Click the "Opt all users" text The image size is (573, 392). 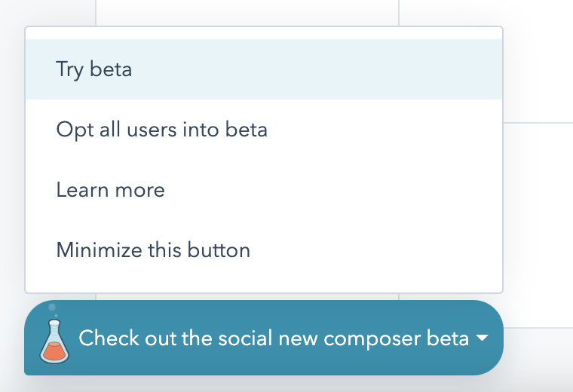pos(115,130)
